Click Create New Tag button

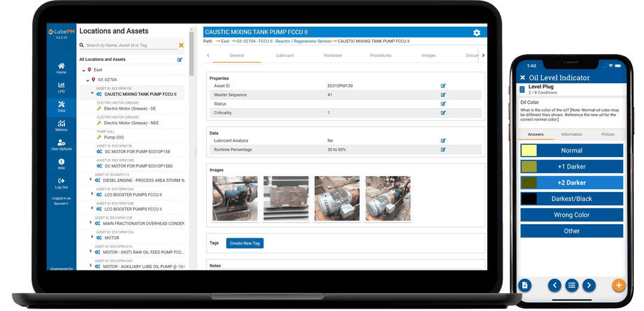tap(245, 243)
